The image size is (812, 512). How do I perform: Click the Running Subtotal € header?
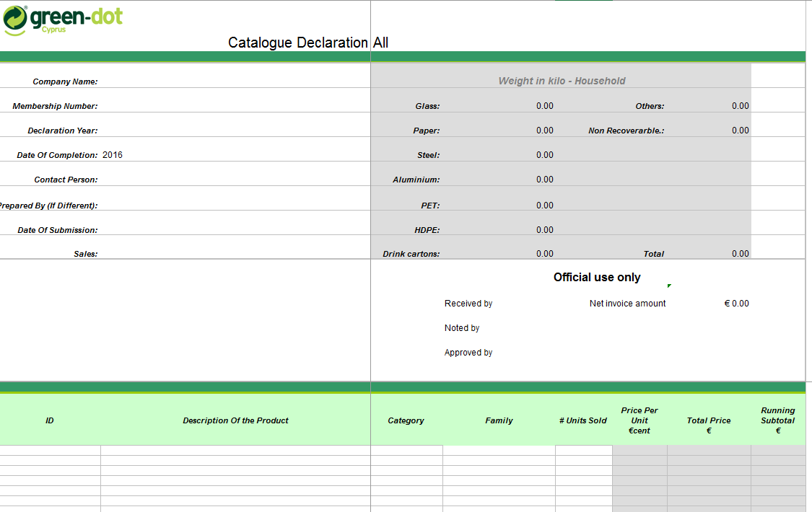pyautogui.click(x=778, y=420)
